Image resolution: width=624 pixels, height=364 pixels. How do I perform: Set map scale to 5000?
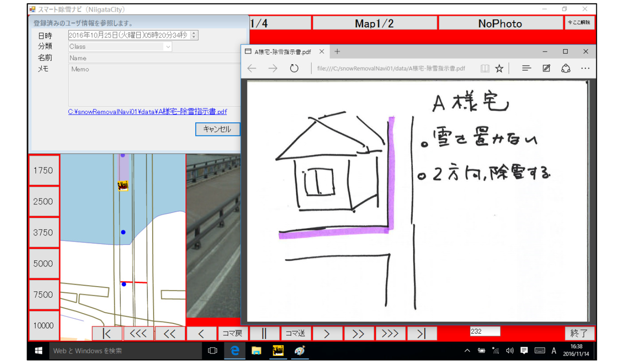point(44,263)
